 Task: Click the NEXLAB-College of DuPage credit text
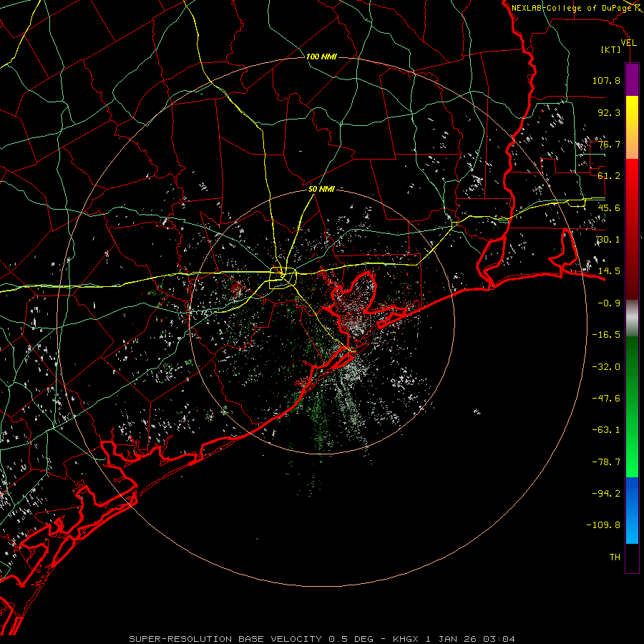click(571, 8)
